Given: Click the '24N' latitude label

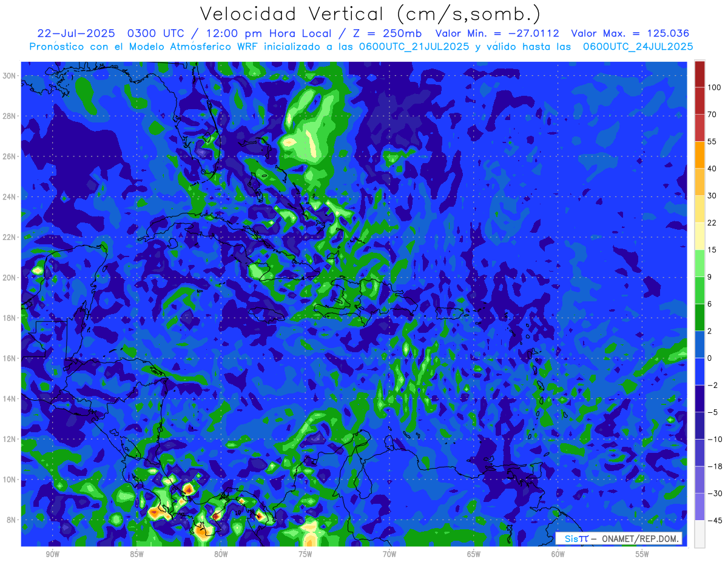Looking at the screenshot, I should [10, 197].
